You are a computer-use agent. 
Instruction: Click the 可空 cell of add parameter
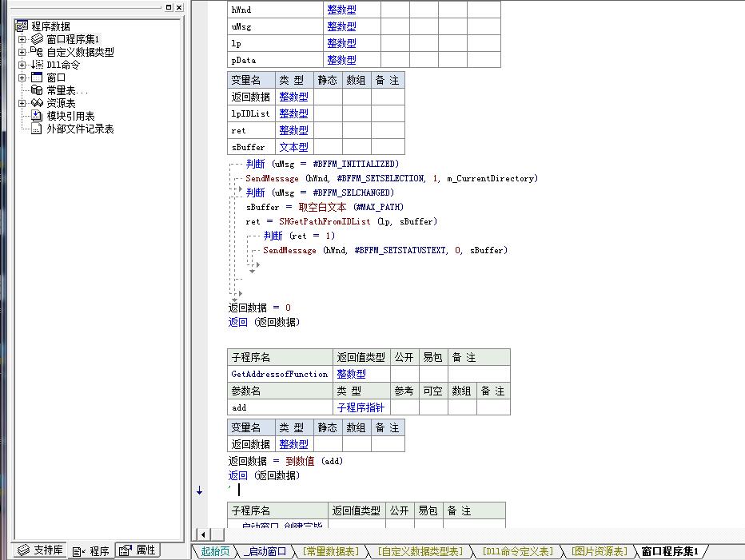pyautogui.click(x=432, y=407)
